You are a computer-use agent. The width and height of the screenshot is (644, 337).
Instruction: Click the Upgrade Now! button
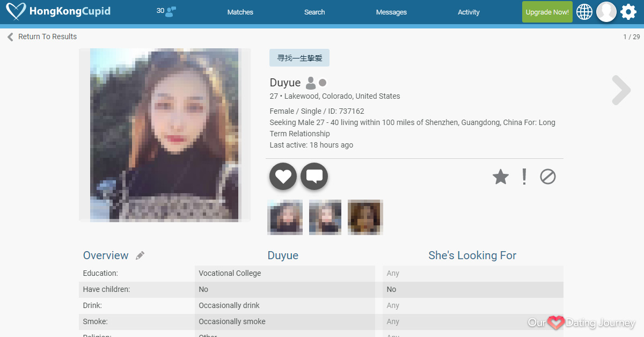pyautogui.click(x=547, y=12)
